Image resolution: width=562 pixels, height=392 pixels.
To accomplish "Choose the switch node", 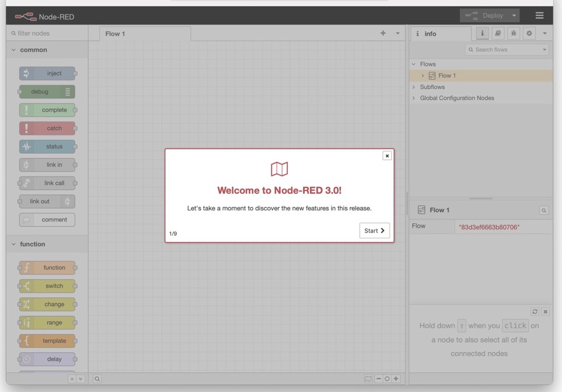I will [47, 286].
